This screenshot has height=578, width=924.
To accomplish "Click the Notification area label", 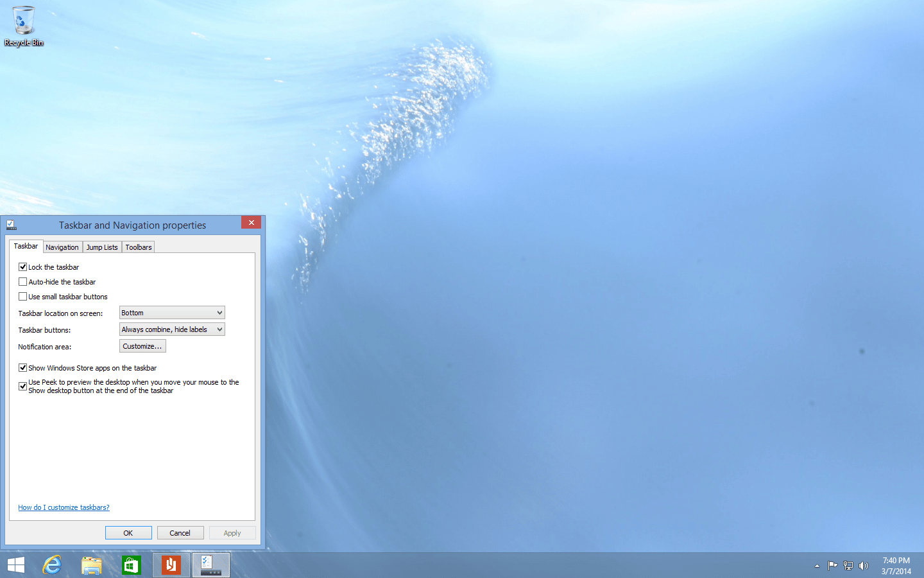I will [x=44, y=347].
